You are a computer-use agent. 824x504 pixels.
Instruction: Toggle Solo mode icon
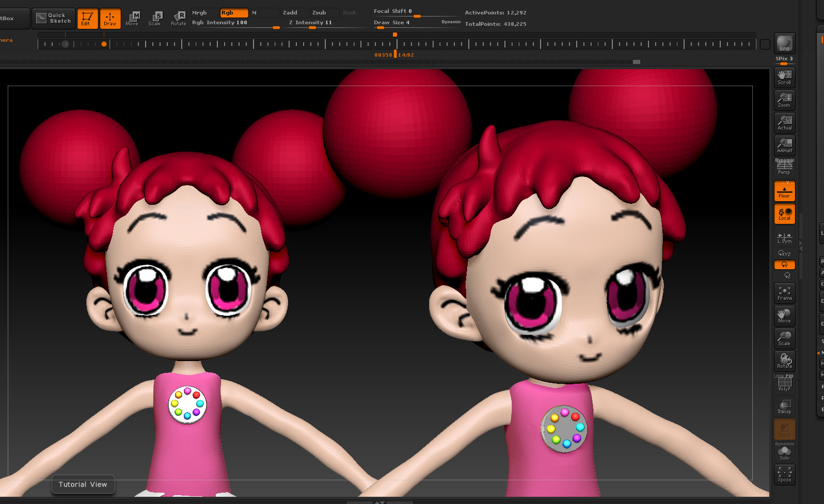click(784, 452)
